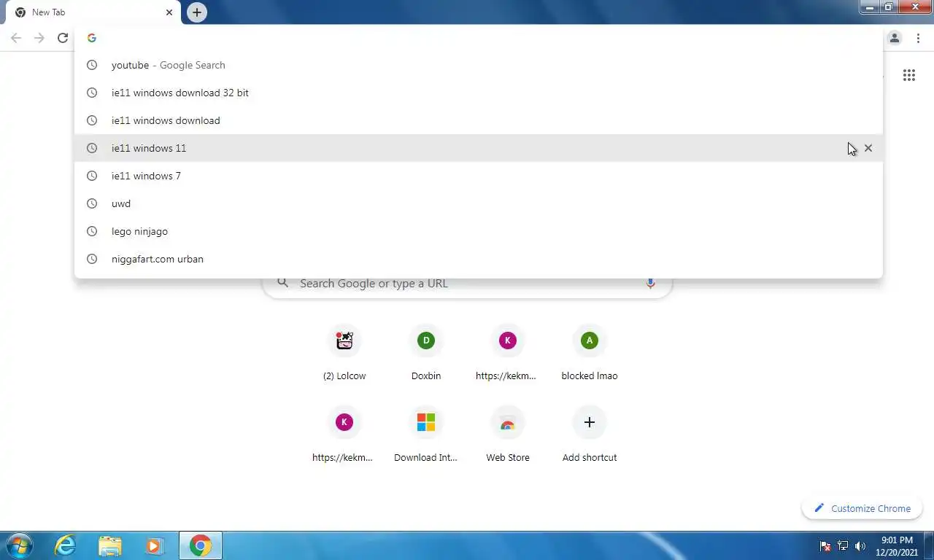Choose the 'youtube - Google Search' suggestion

tap(479, 65)
